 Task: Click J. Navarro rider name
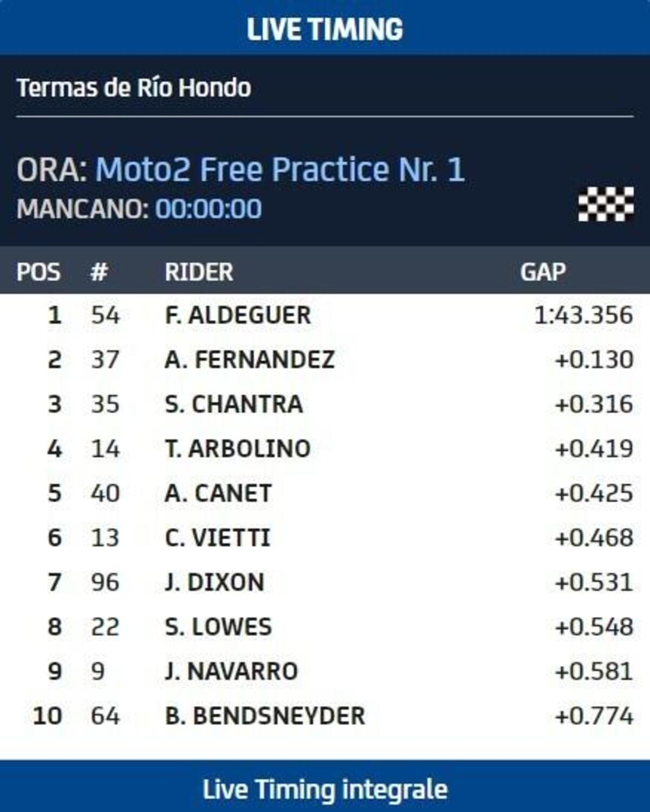(x=231, y=671)
